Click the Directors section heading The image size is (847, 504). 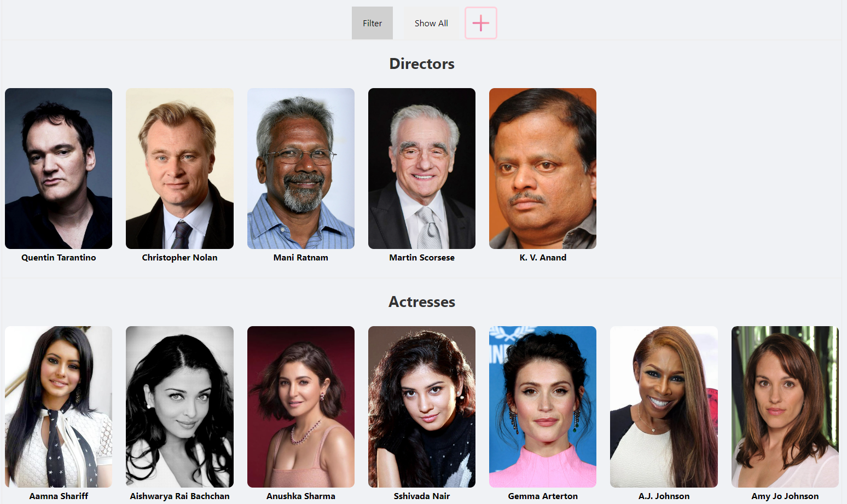tap(422, 63)
